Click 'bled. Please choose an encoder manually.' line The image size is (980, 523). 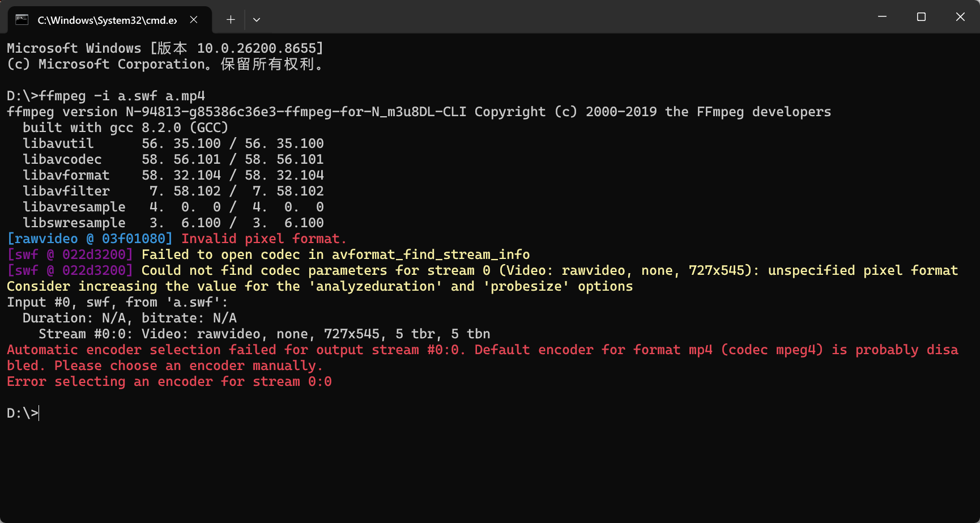[x=165, y=365]
